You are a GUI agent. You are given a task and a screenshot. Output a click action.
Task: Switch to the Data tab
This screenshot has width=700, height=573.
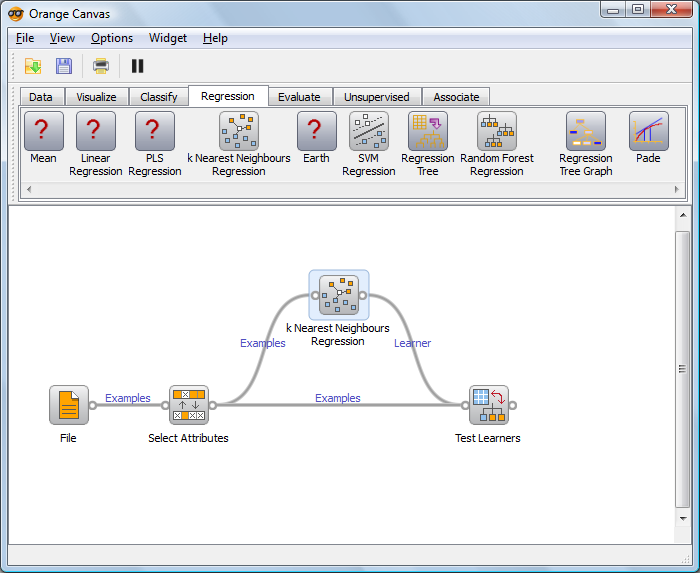tap(41, 97)
